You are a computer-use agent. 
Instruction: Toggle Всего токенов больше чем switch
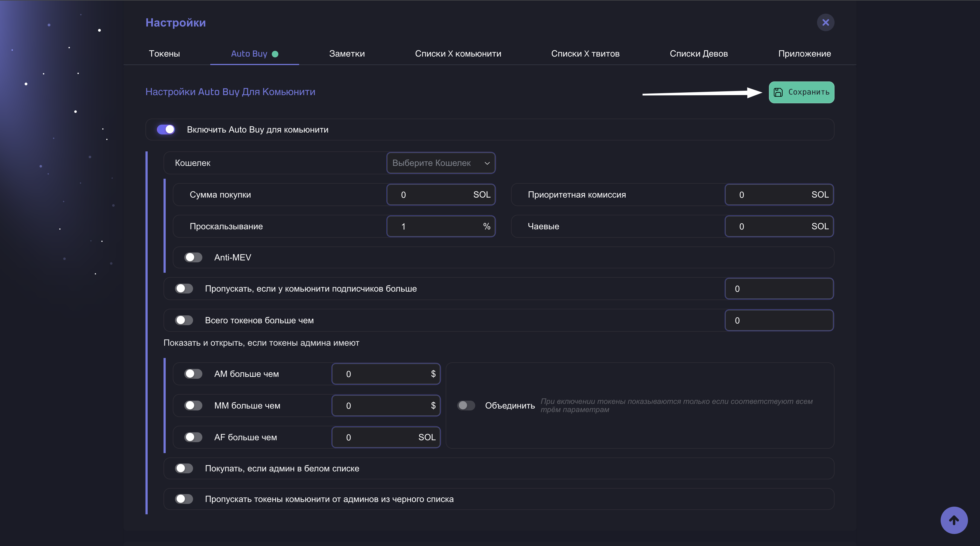pos(184,320)
